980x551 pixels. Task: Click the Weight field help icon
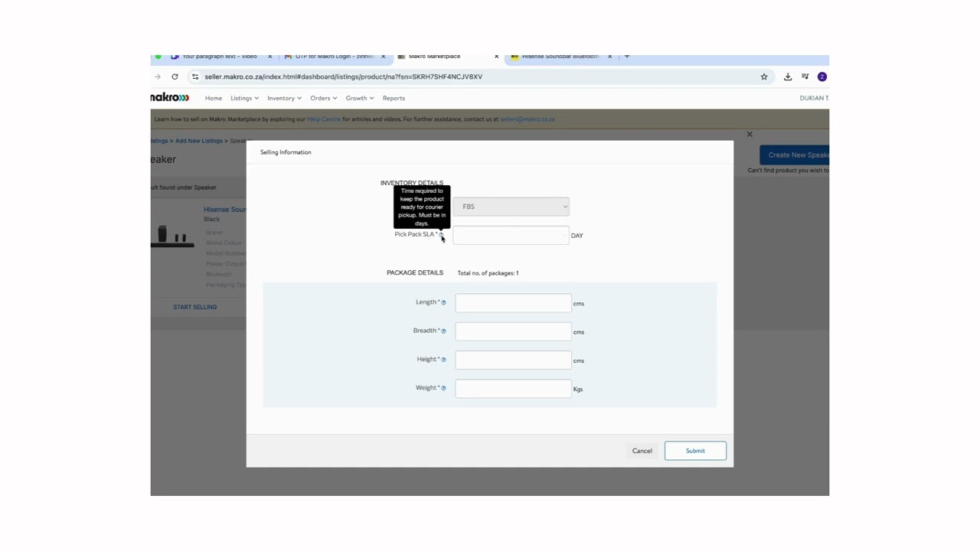(x=443, y=388)
